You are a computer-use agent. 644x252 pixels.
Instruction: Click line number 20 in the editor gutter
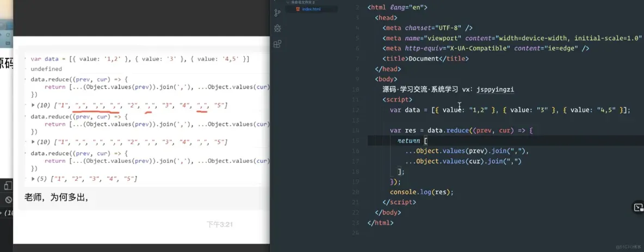pos(356,192)
